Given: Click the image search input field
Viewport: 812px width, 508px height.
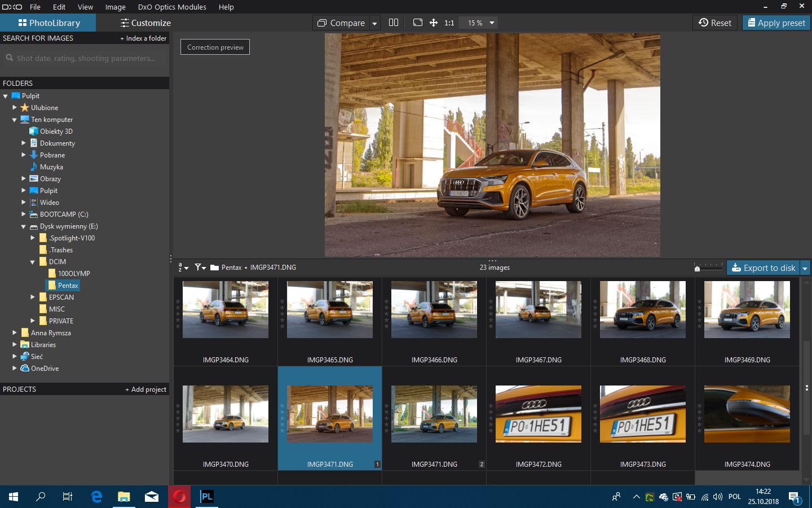Looking at the screenshot, I should pos(85,58).
